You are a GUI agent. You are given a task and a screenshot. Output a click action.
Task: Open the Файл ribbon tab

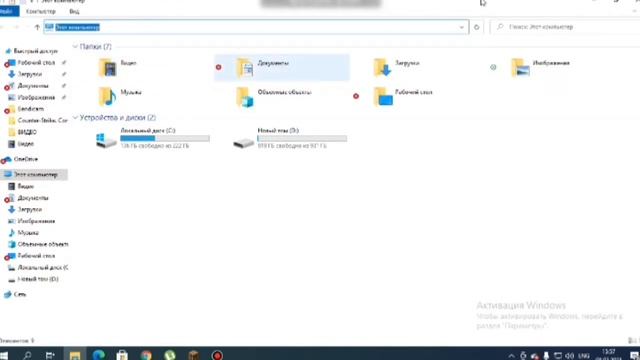tap(9, 11)
